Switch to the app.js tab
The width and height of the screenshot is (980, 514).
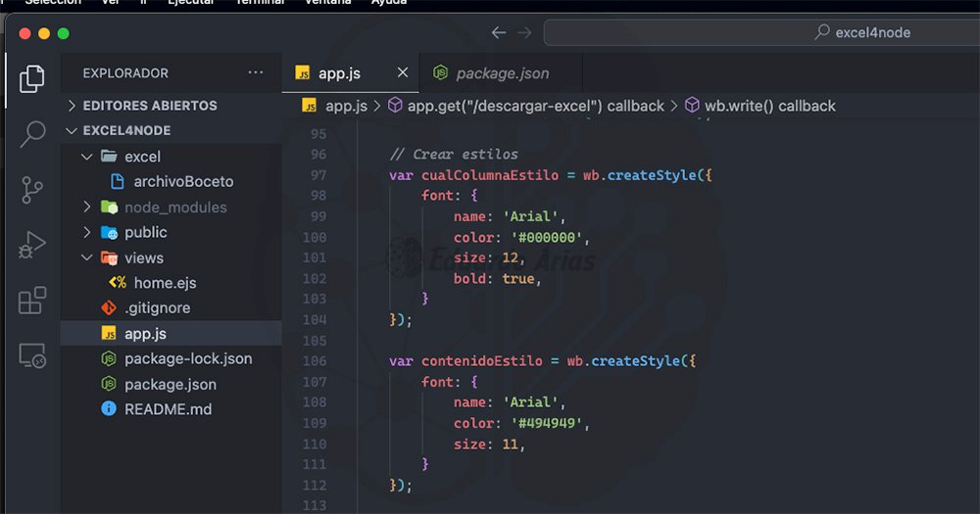(x=351, y=72)
